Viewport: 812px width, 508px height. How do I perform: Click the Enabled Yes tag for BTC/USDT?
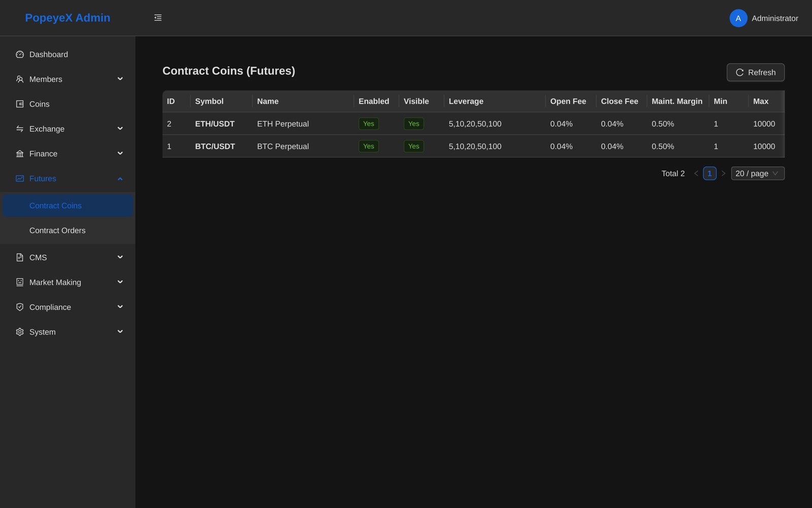pos(368,146)
